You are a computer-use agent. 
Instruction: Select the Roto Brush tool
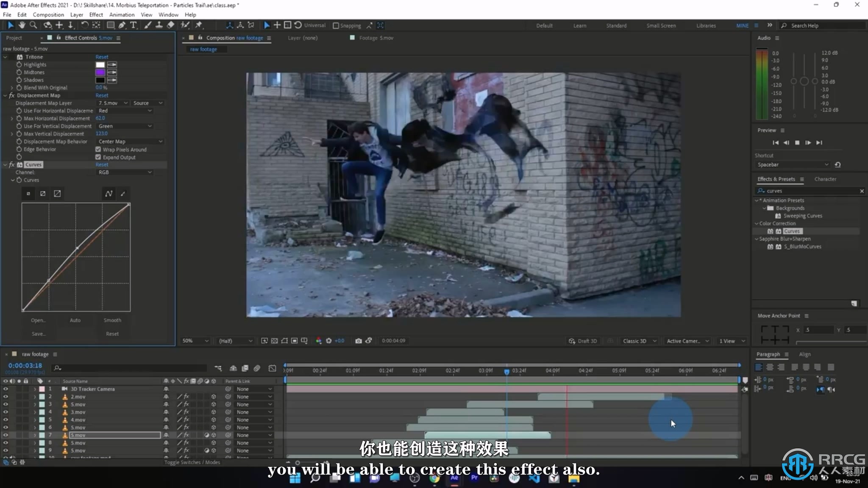[x=185, y=25]
